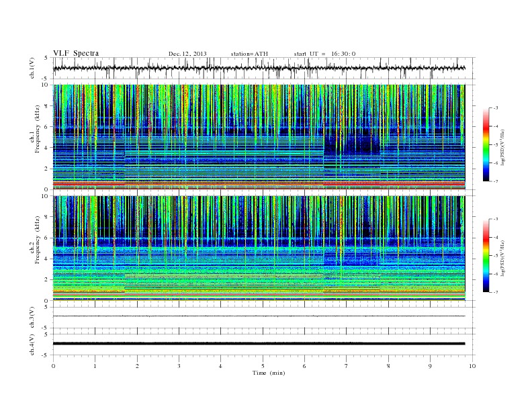Image resolution: width=532 pixels, height=411 pixels.
Task: Click the log(PSD) label beside ch.2 color bar
Action: coord(504,258)
